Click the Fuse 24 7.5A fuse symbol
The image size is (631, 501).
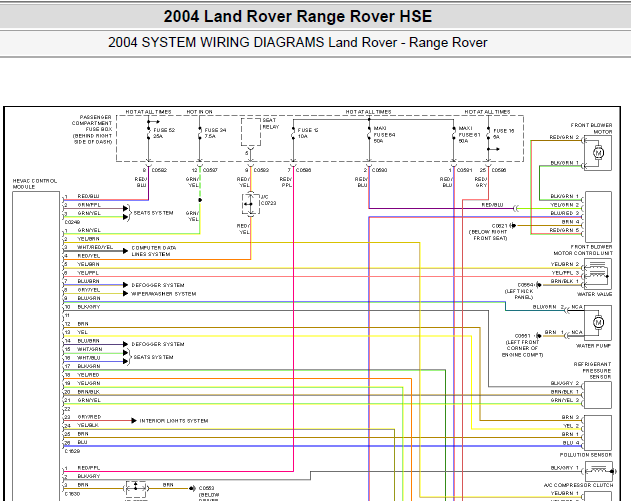200,134
